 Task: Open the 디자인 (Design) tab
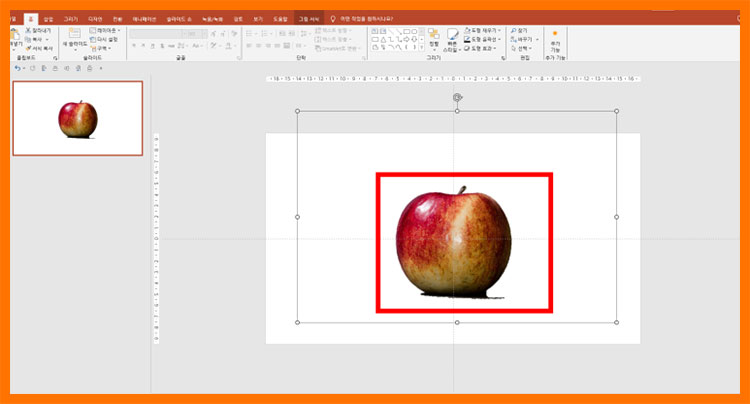(x=95, y=19)
